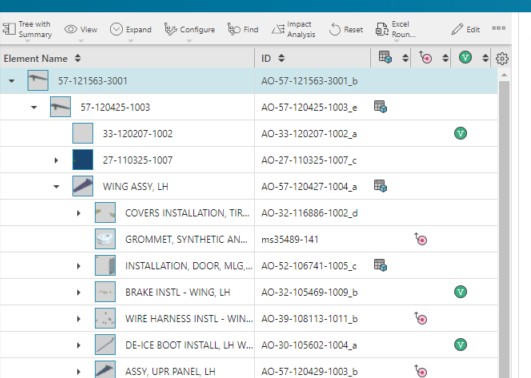The width and height of the screenshot is (531, 378).
Task: Expand the ASSY, UPR PANEL, LH node
Action: point(79,372)
